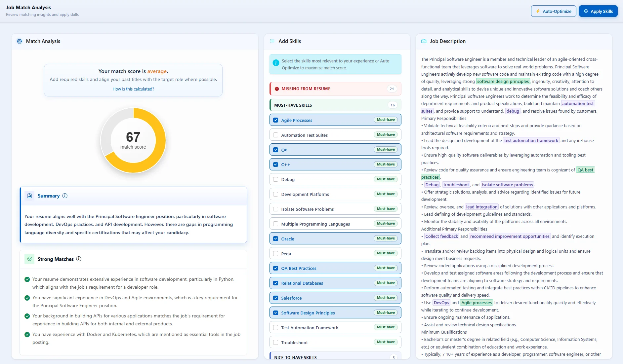623x364 pixels.
Task: Click highlighted 'test automation framework' phrase
Action: [x=531, y=141]
